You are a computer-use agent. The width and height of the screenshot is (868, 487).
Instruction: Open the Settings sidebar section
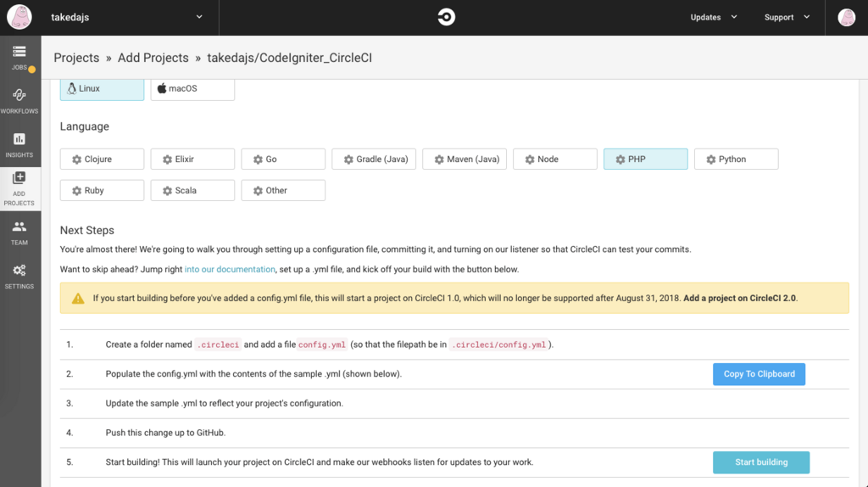coord(20,277)
